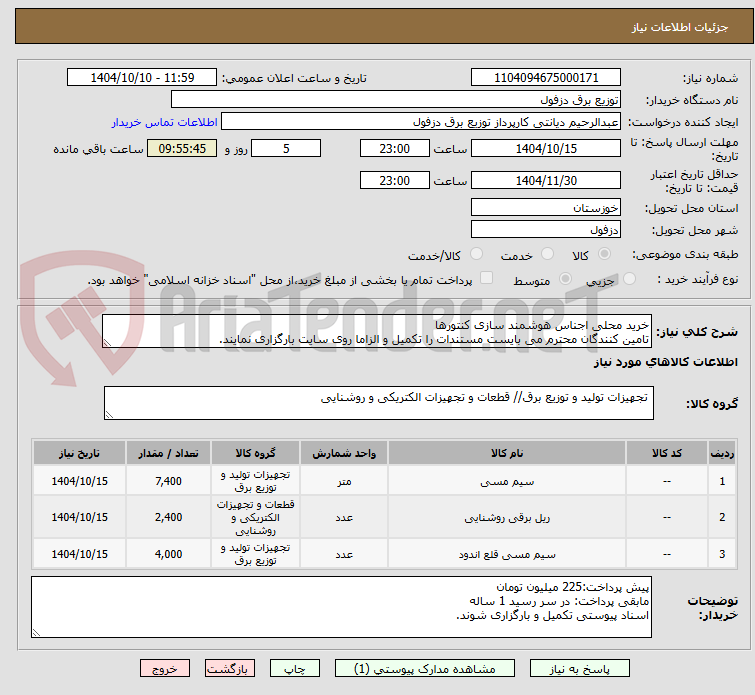Click the date cell in سیم مسی قلع اندود row

pyautogui.click(x=79, y=554)
